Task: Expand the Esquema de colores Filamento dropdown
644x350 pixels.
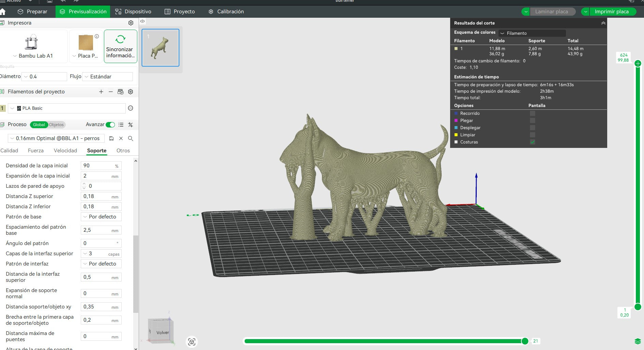Action: [x=532, y=33]
